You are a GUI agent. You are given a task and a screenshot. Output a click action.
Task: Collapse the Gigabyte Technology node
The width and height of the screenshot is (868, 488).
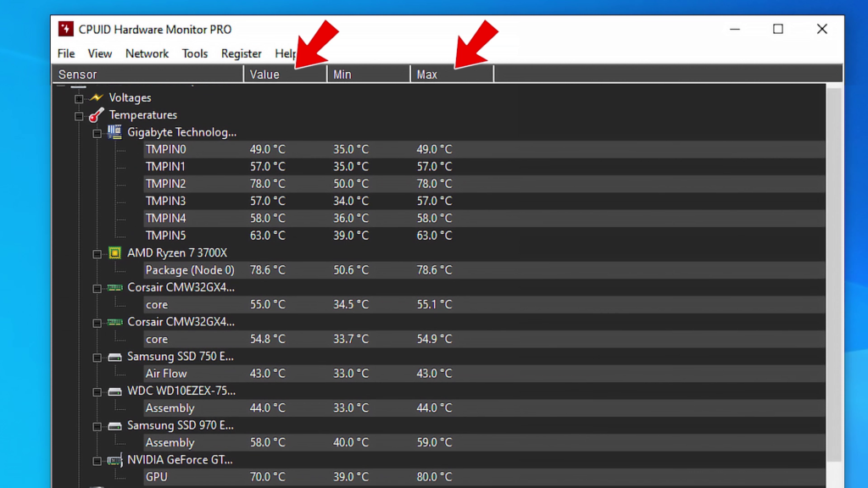click(97, 133)
